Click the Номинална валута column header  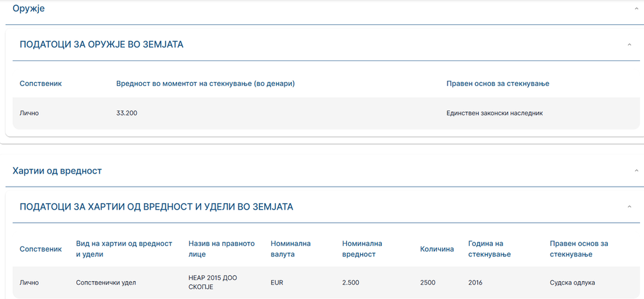[x=290, y=248]
